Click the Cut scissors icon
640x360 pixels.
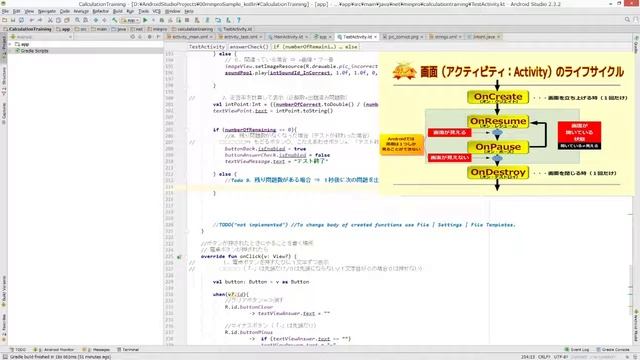click(50, 20)
